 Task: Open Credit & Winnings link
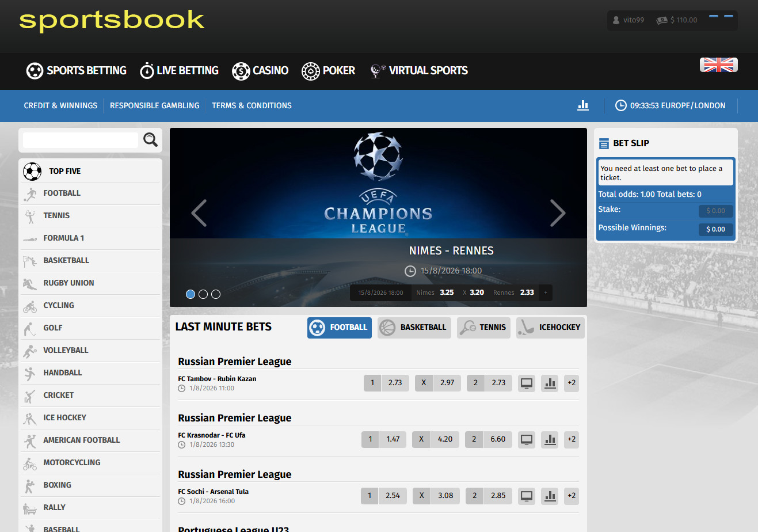60,105
